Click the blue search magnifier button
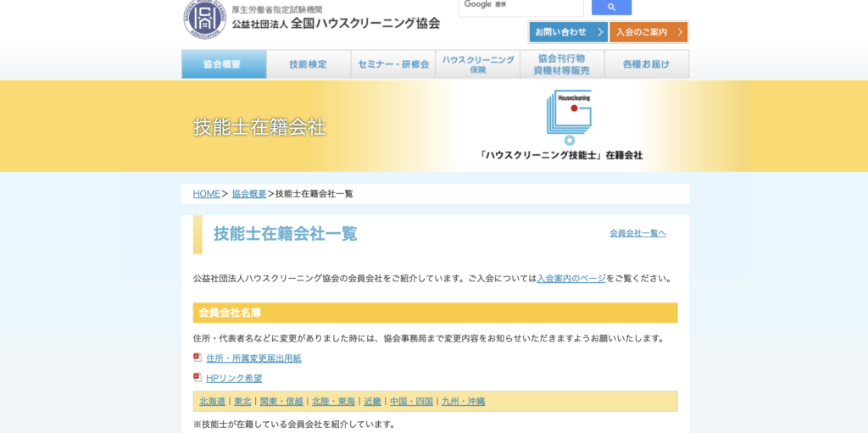This screenshot has width=868, height=433. (611, 7)
